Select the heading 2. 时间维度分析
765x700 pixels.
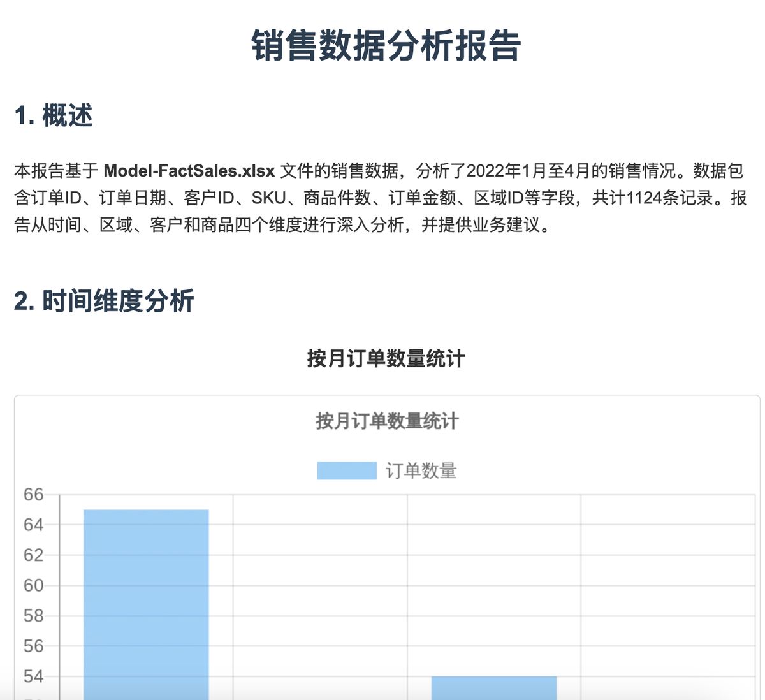coord(104,301)
